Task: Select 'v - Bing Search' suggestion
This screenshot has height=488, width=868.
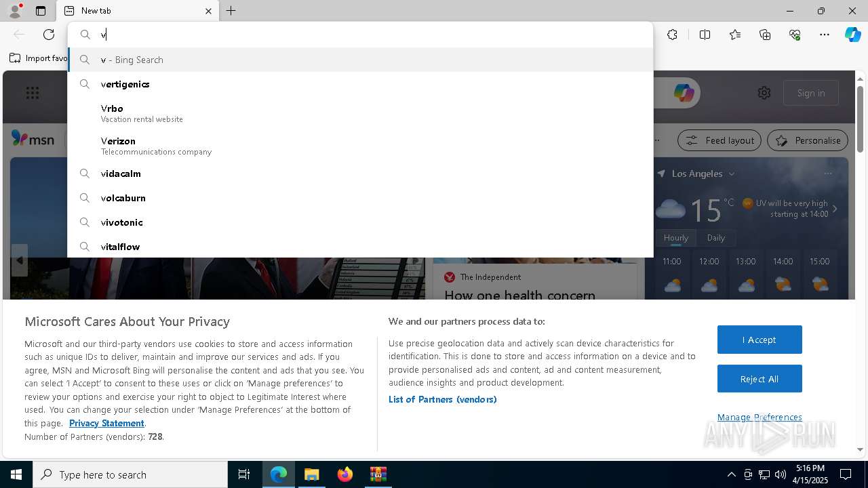Action: [x=361, y=60]
